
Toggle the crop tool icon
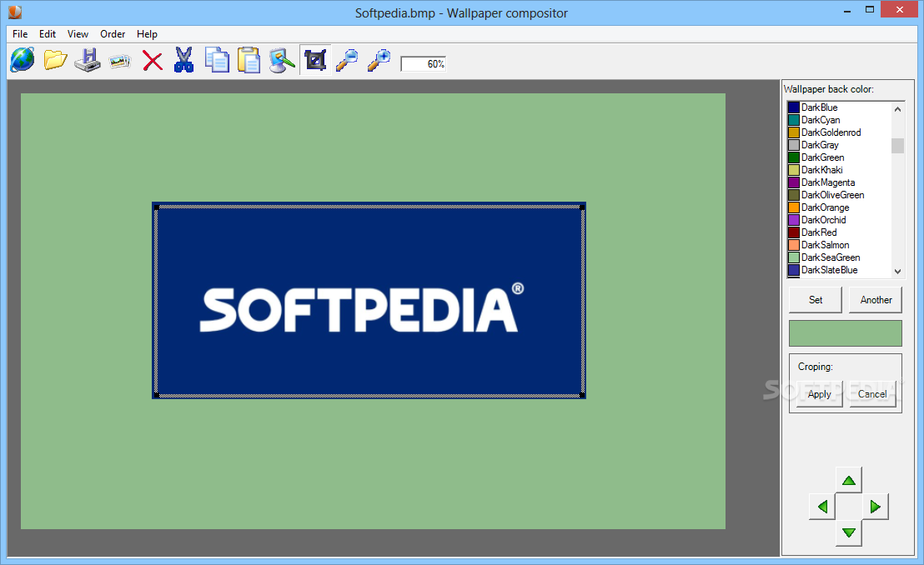tap(315, 60)
